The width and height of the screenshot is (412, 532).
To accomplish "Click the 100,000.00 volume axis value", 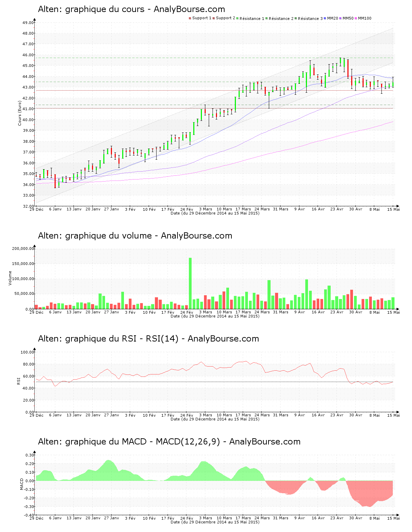I will 23,279.
